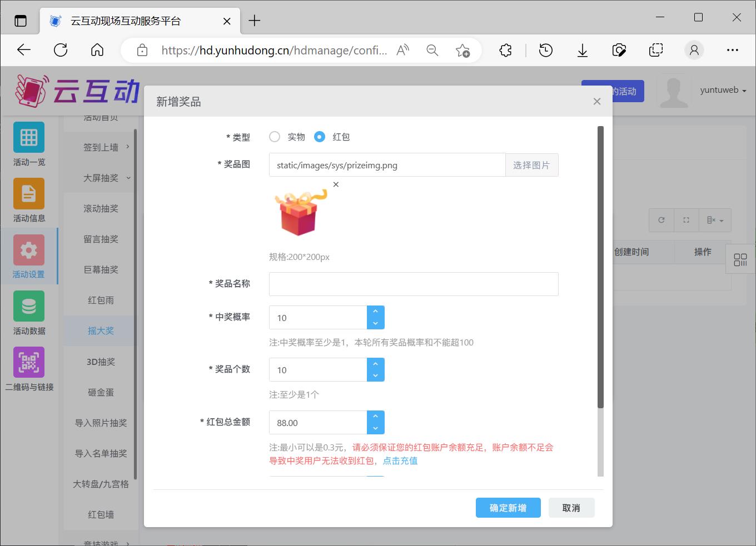Click the 云互动 logo
The height and width of the screenshot is (546, 756).
77,91
